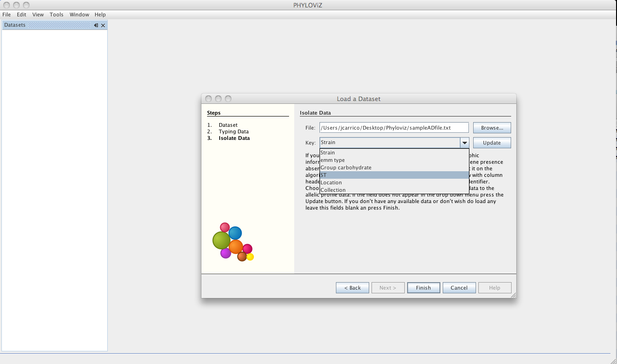Close the Datasets panel
The image size is (617, 364).
coord(104,25)
